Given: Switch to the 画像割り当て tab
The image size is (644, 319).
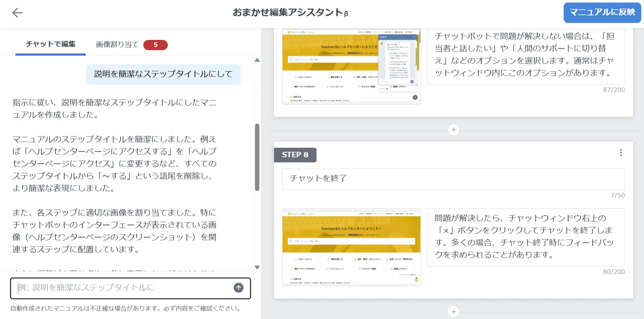Looking at the screenshot, I should 116,44.
